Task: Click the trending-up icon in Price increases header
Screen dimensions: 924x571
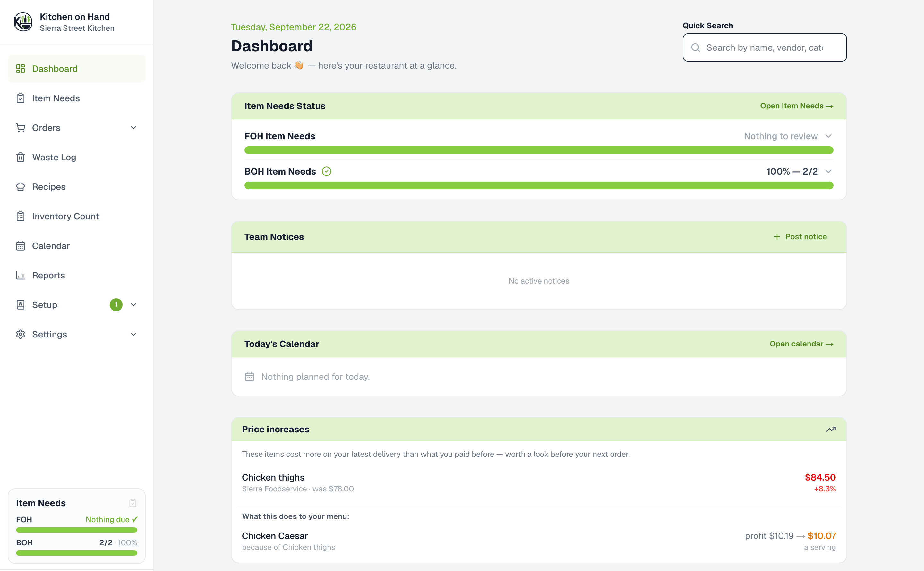Action: coord(831,430)
